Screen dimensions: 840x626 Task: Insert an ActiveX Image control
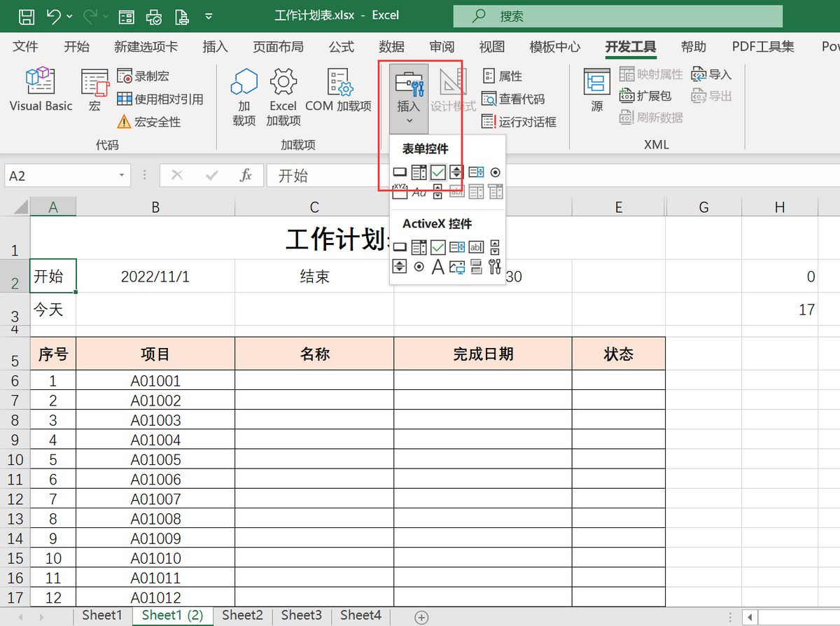click(x=457, y=266)
